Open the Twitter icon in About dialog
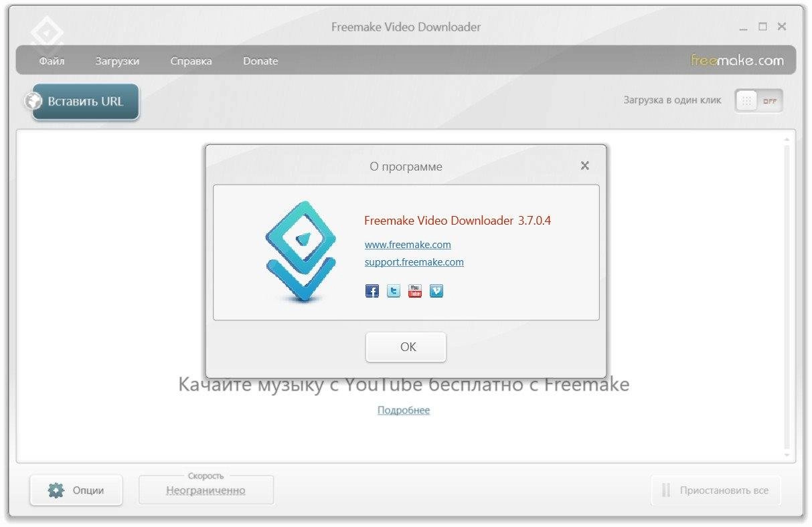This screenshot has width=812, height=527. pos(394,291)
